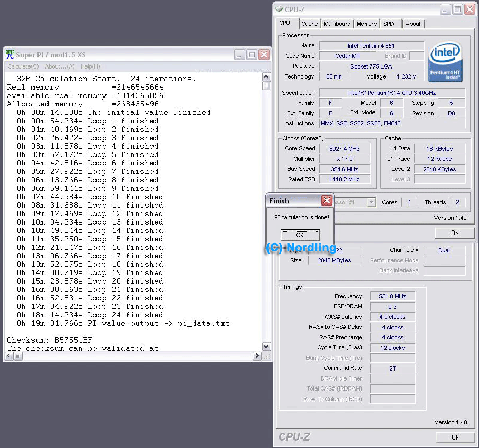Screen dimensions: 479x448
Task: Open the Calculate(C) menu in Super PI
Action: 23,66
